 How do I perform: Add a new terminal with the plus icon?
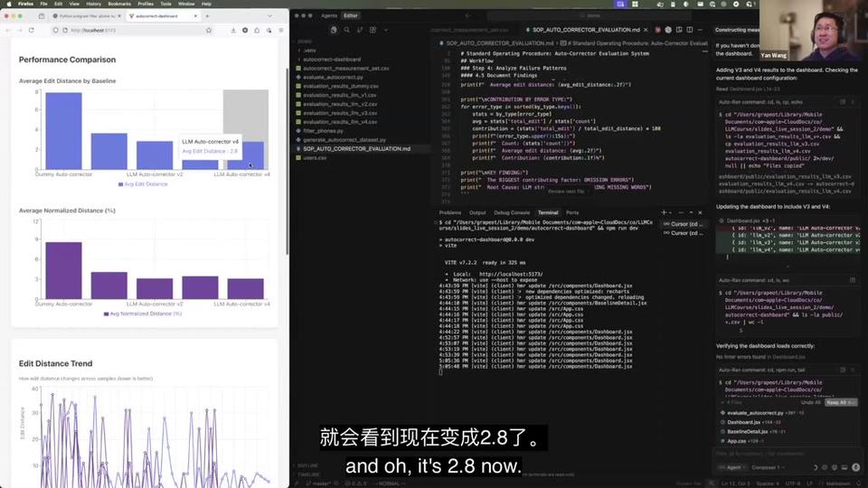coord(663,212)
